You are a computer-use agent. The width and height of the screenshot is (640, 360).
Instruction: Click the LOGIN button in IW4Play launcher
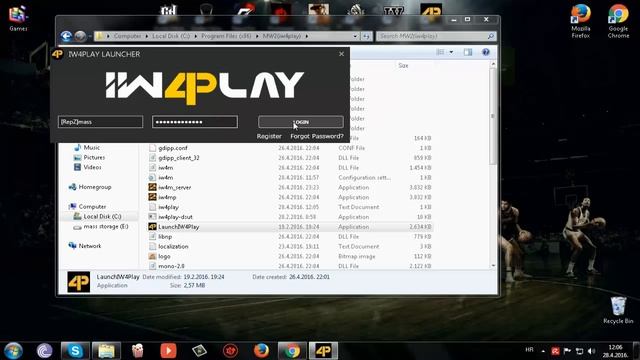coord(300,122)
